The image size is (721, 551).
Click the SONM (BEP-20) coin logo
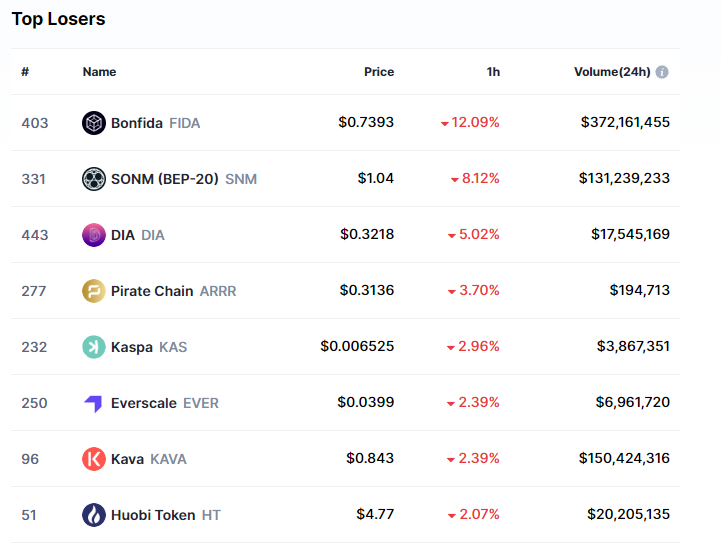point(93,179)
